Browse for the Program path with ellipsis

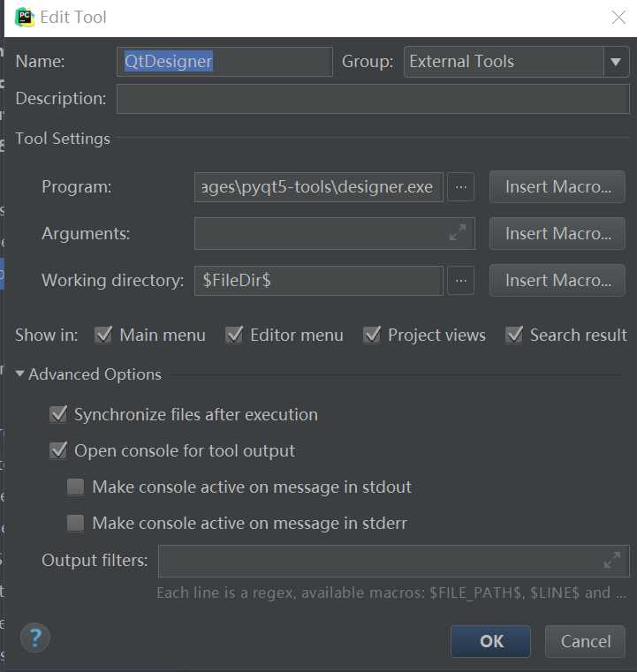461,187
